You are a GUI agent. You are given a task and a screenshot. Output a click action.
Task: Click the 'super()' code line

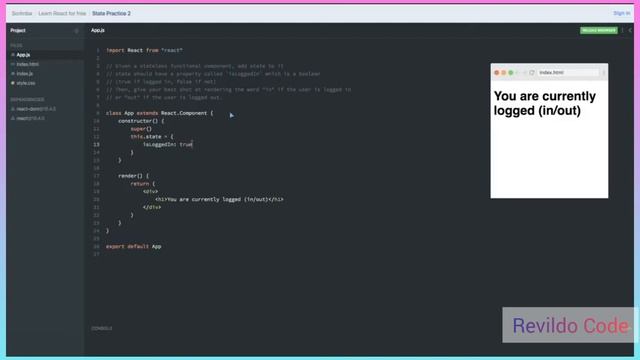[141, 129]
